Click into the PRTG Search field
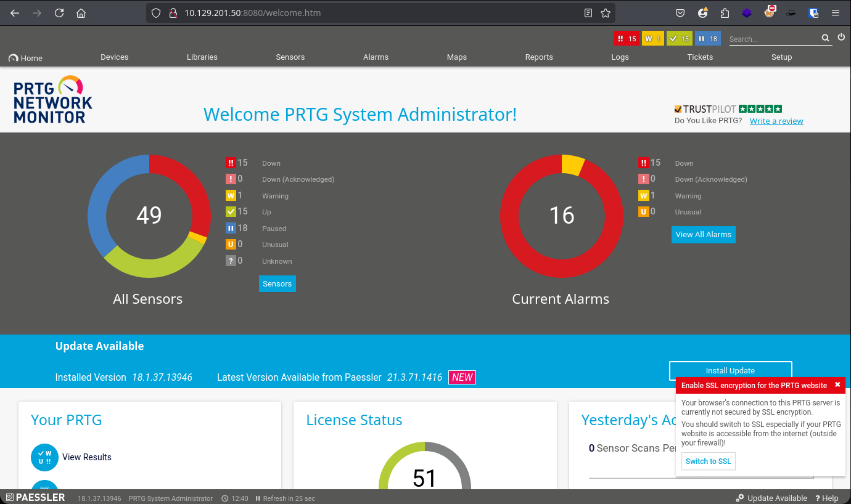Screen dimensions: 851x504 (773, 39)
